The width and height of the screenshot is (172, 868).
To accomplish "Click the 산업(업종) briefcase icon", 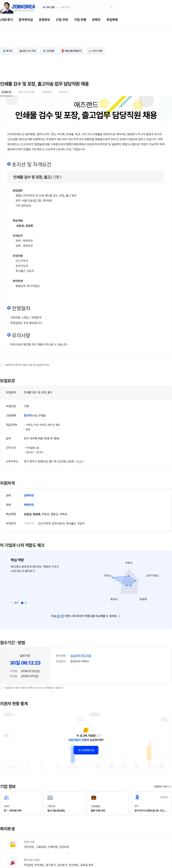I will 94,798.
